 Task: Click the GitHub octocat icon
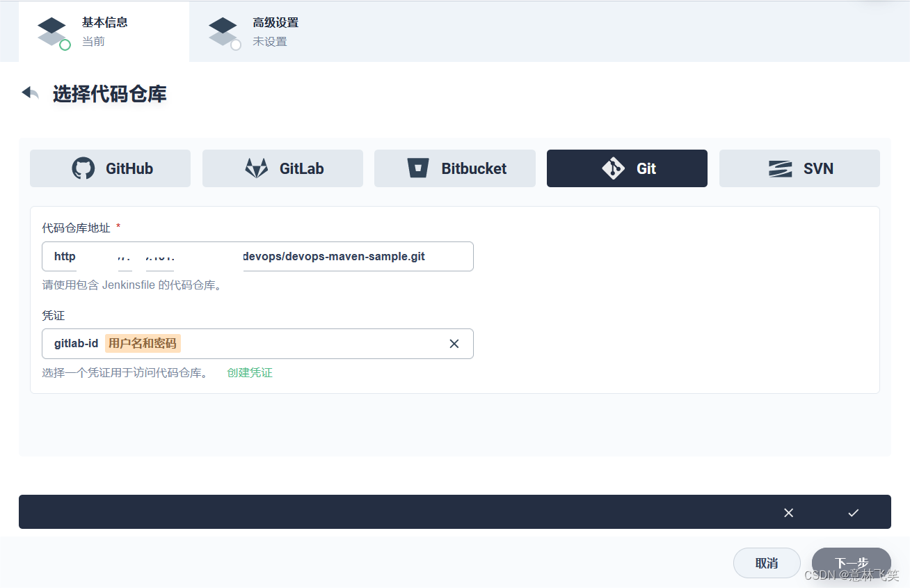(83, 168)
